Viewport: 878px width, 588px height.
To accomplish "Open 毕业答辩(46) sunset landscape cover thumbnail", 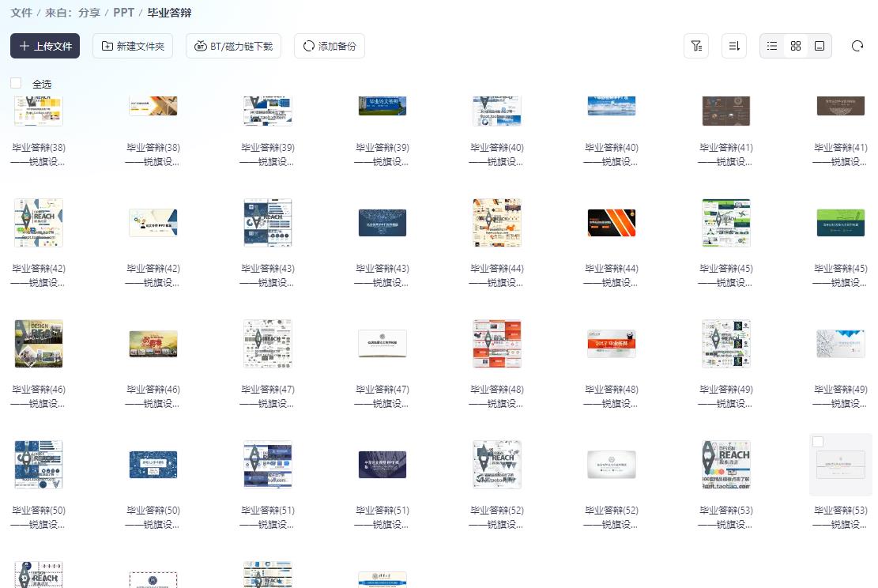I will click(153, 344).
